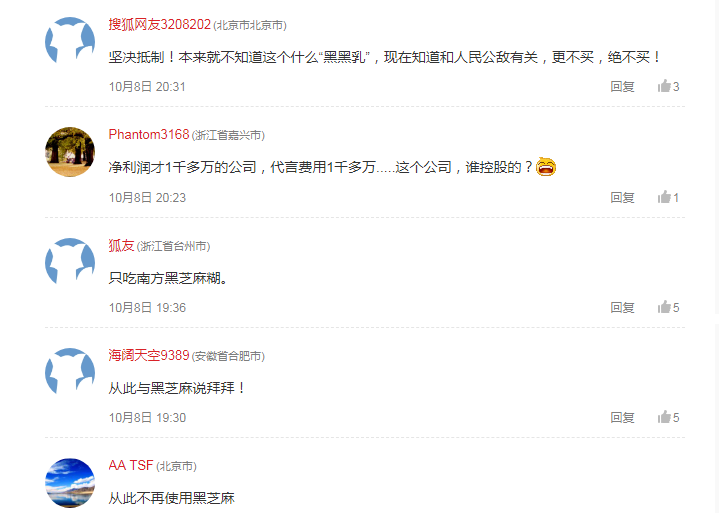This screenshot has width=719, height=513.
Task: Click the crying emoji in Phantom3168's comment
Action: point(546,166)
